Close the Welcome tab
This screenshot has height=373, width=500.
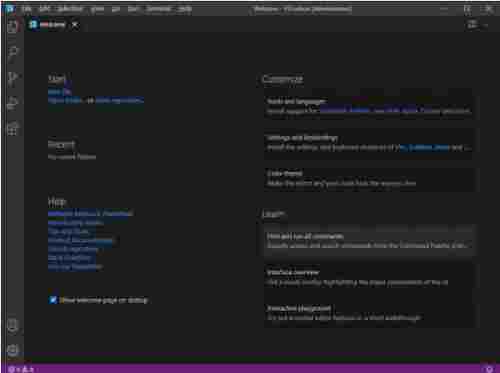75,25
